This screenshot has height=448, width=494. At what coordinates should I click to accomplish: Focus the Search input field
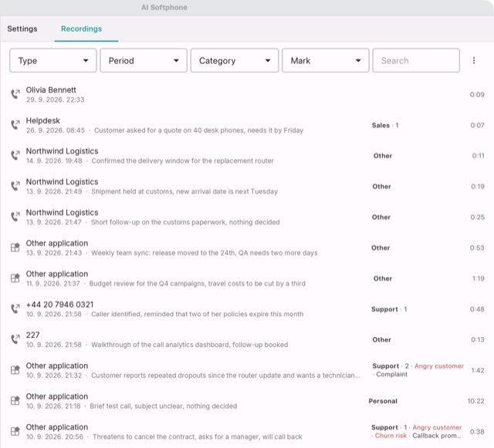click(416, 60)
